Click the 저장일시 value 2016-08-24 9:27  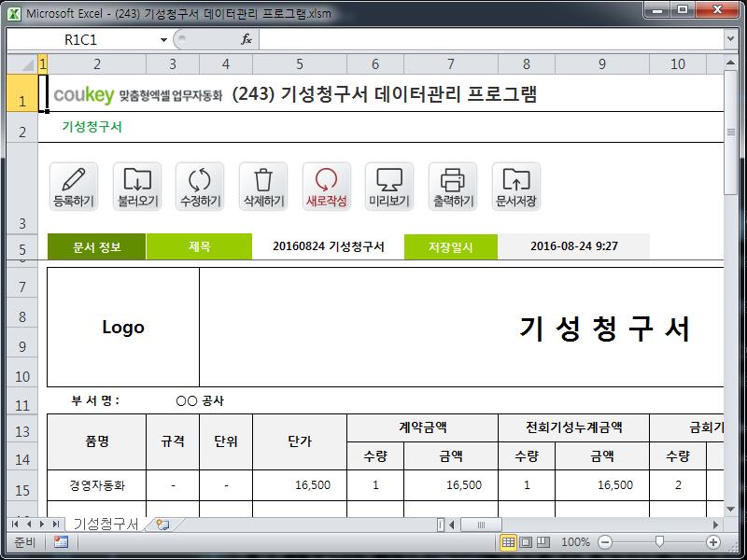pos(574,246)
